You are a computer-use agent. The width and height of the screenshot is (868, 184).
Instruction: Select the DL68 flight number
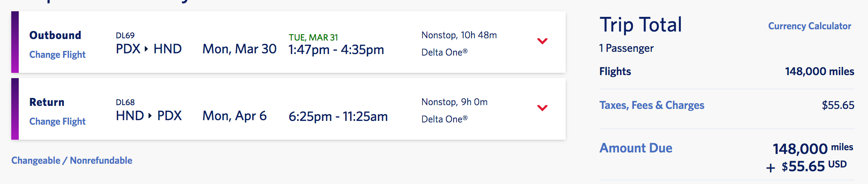click(125, 102)
